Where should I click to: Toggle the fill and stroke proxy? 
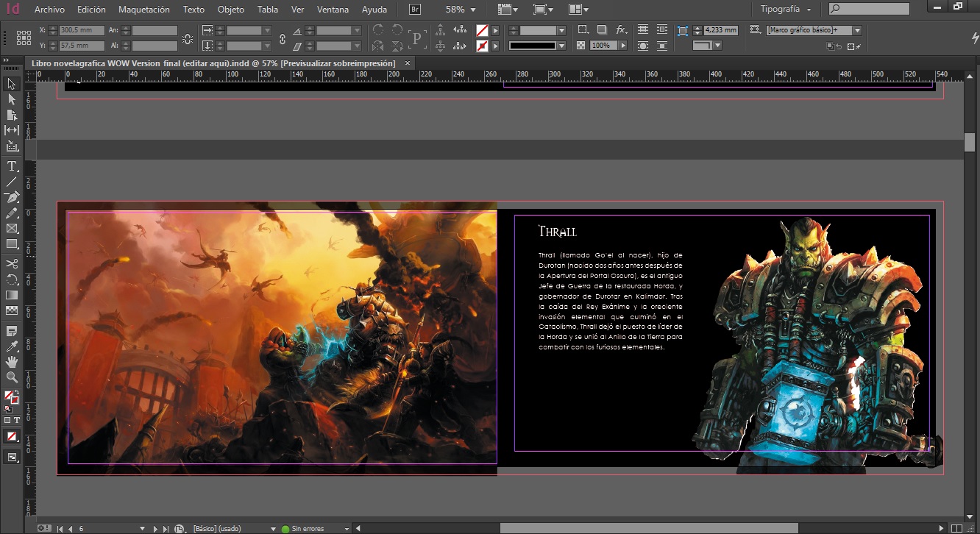point(11,399)
